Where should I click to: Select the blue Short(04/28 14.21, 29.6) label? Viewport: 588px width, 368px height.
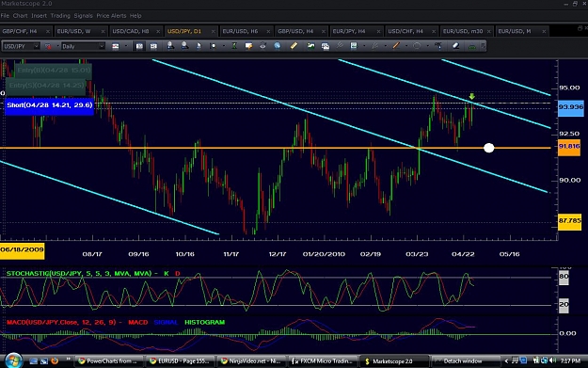pyautogui.click(x=50, y=105)
